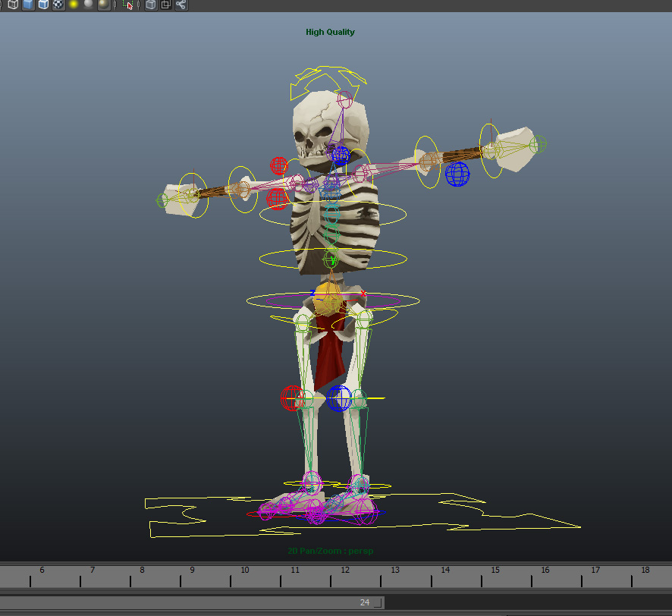Screen dimensions: 672x616
Task: Select the waist yellow ring below ribcage
Action: coord(333,259)
